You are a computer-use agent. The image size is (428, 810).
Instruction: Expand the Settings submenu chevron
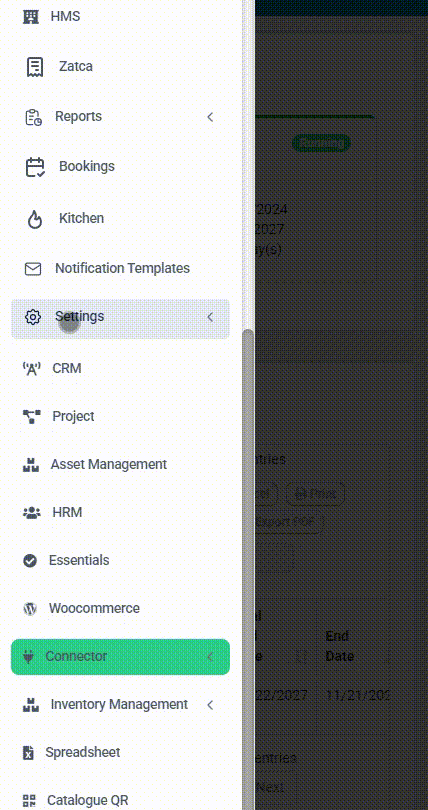[210, 317]
